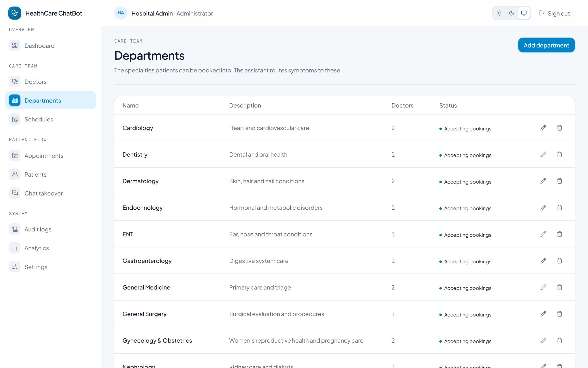The image size is (588, 368).
Task: Switch to dark theme moon icon
Action: coord(511,13)
